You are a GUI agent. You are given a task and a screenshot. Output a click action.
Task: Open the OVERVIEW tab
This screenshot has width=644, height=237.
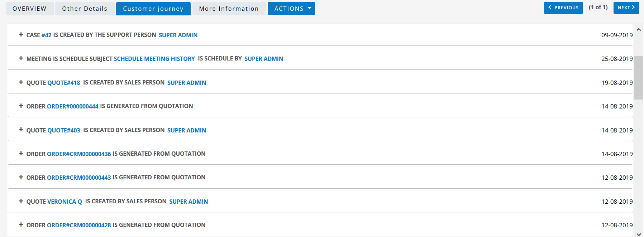29,9
